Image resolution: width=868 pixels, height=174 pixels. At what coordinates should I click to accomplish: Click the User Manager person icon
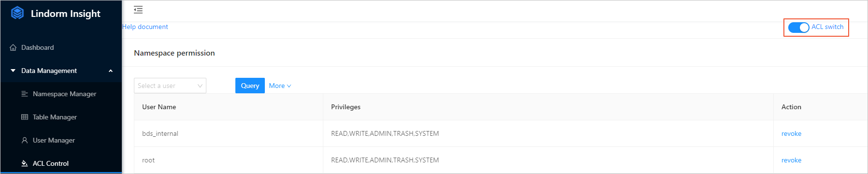[x=25, y=140]
